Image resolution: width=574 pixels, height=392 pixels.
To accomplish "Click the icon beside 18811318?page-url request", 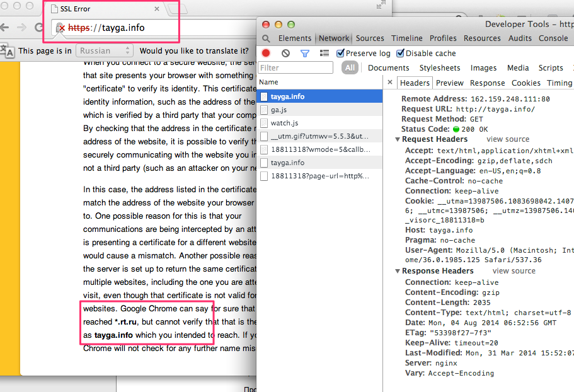I will [x=264, y=176].
